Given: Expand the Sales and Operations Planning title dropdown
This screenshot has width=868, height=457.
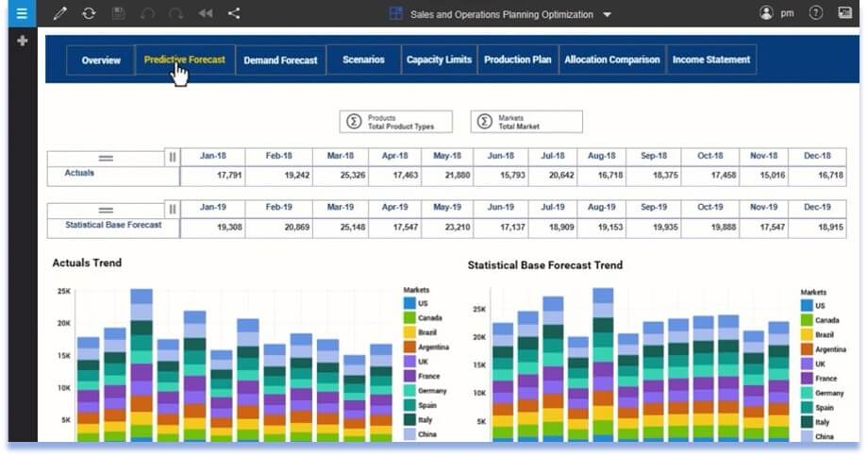Looking at the screenshot, I should 607,15.
